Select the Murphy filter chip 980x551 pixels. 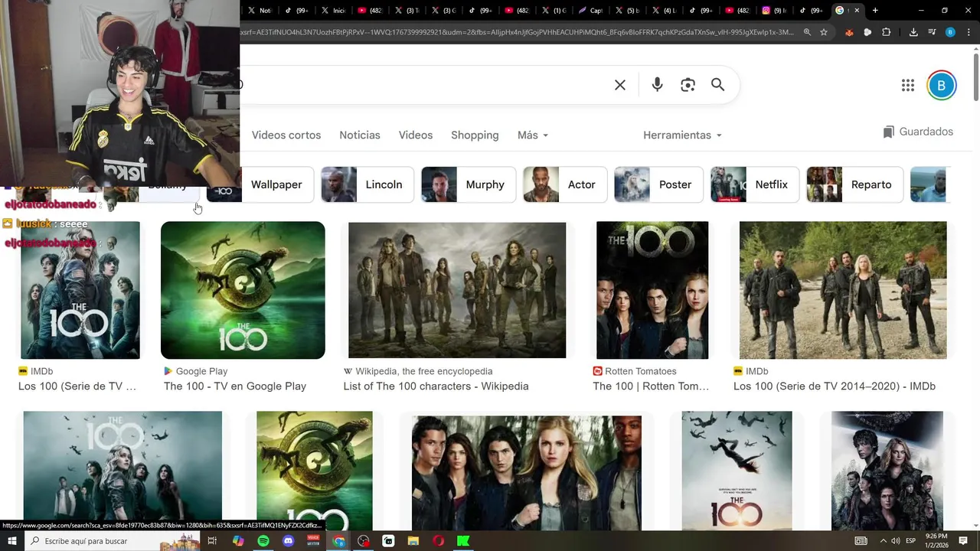pos(469,184)
